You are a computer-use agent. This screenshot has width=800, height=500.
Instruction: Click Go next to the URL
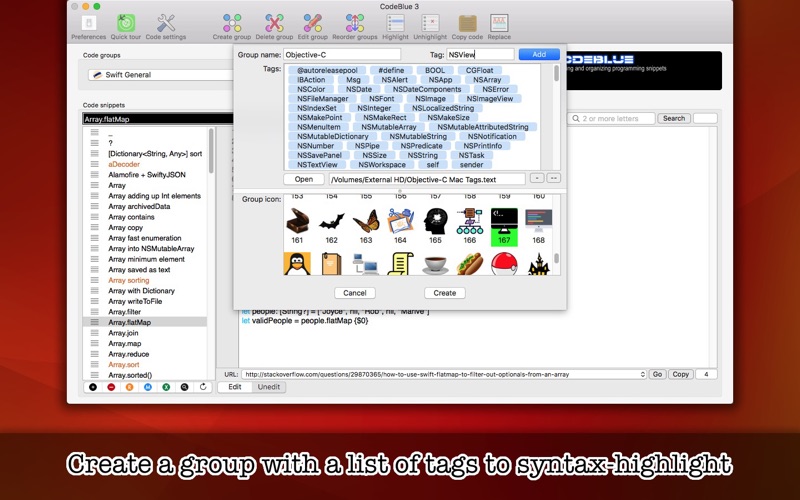pyautogui.click(x=657, y=374)
